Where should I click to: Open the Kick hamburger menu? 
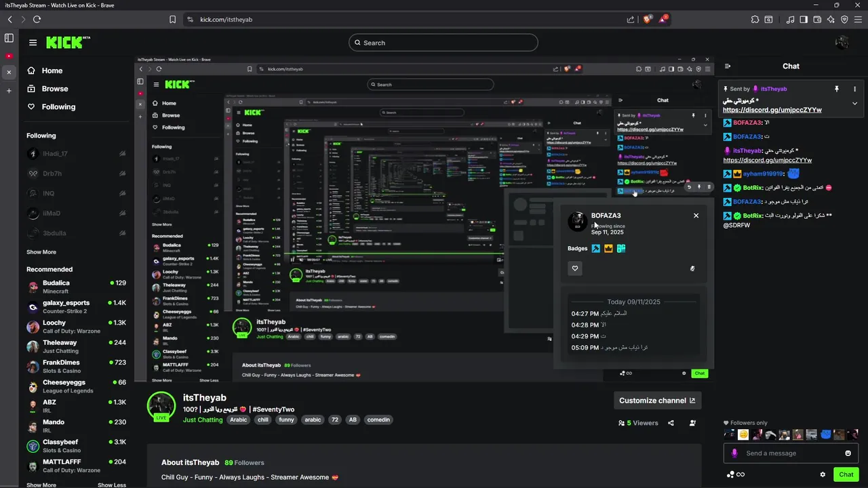click(x=33, y=43)
